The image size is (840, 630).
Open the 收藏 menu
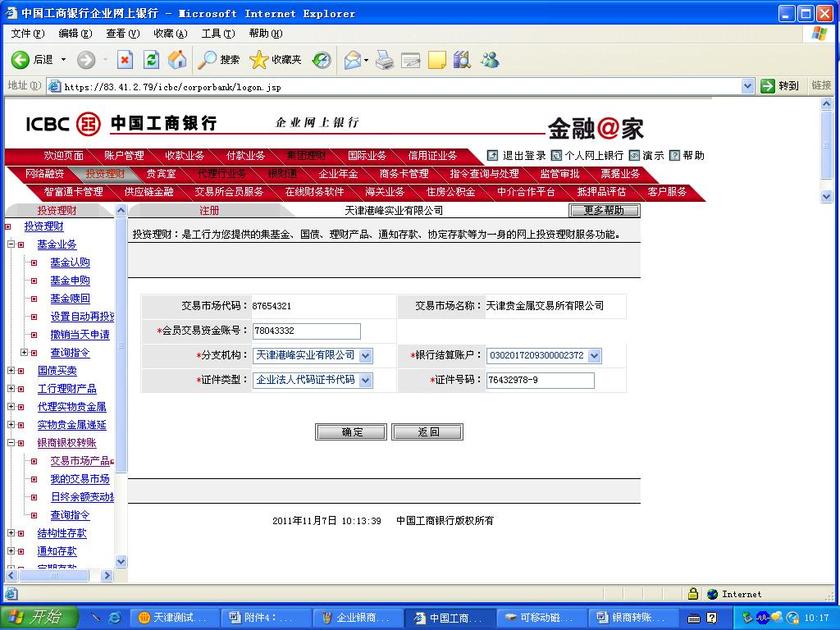click(171, 33)
